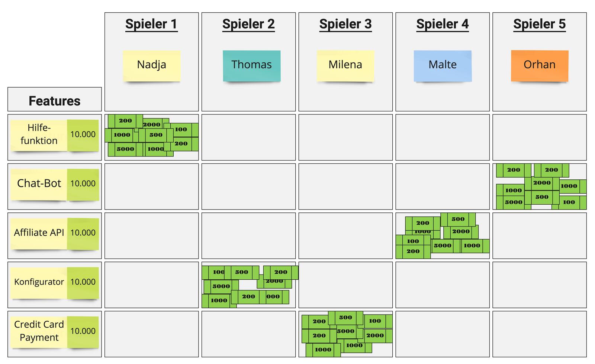Click the Spieler 5 column heading
595x364 pixels.
coord(539,24)
